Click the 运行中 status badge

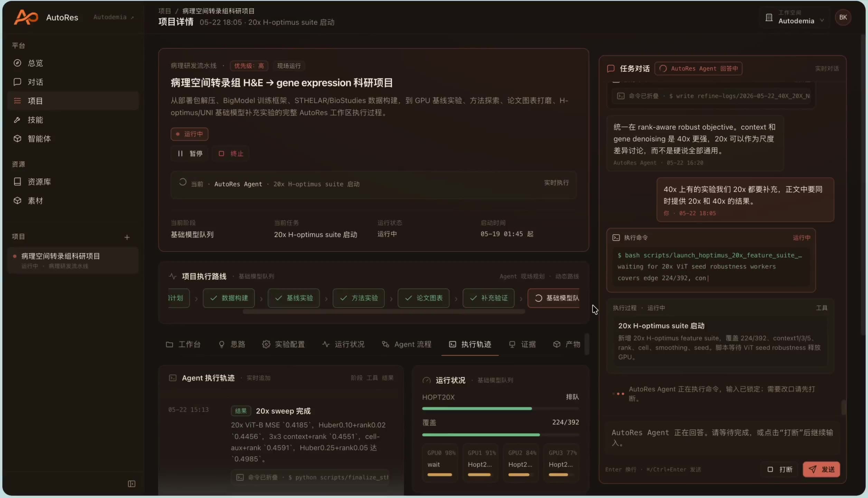pyautogui.click(x=189, y=134)
